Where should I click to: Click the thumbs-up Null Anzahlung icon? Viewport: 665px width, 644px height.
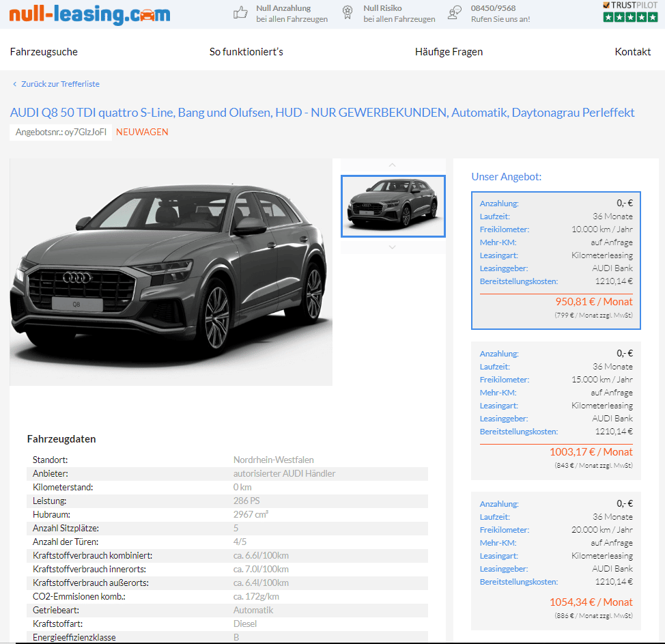coord(240,13)
